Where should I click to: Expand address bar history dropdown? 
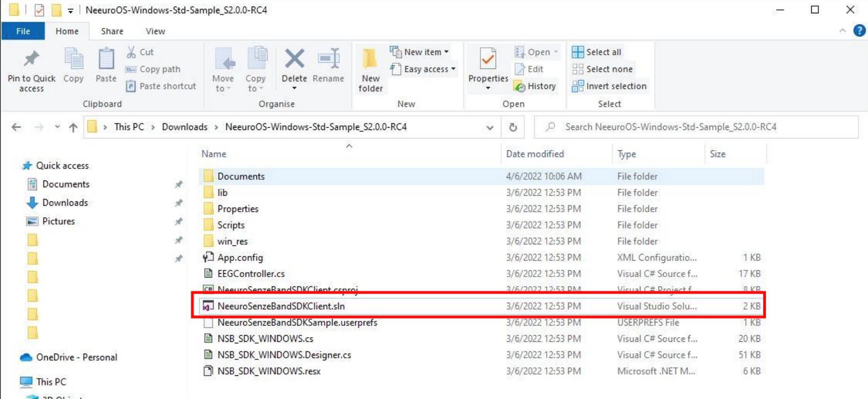click(x=490, y=127)
